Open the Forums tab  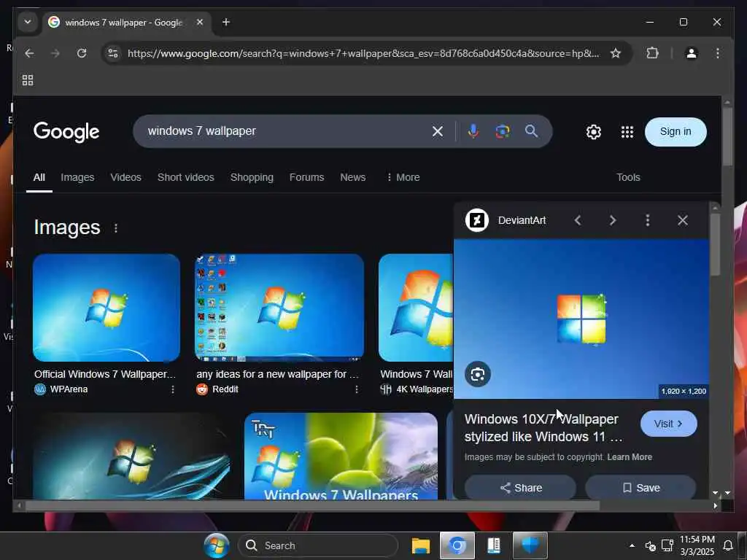tap(306, 177)
